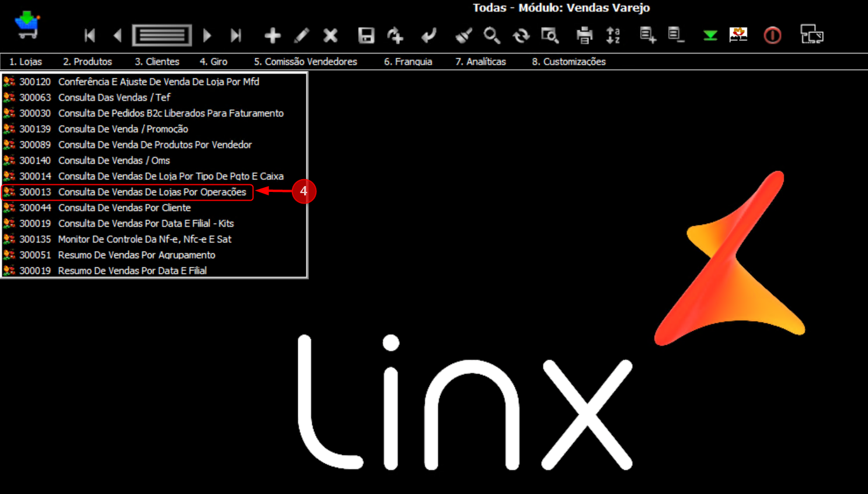
Task: Select 300014 Consulta Por Tipo De Pgto
Action: pos(154,176)
